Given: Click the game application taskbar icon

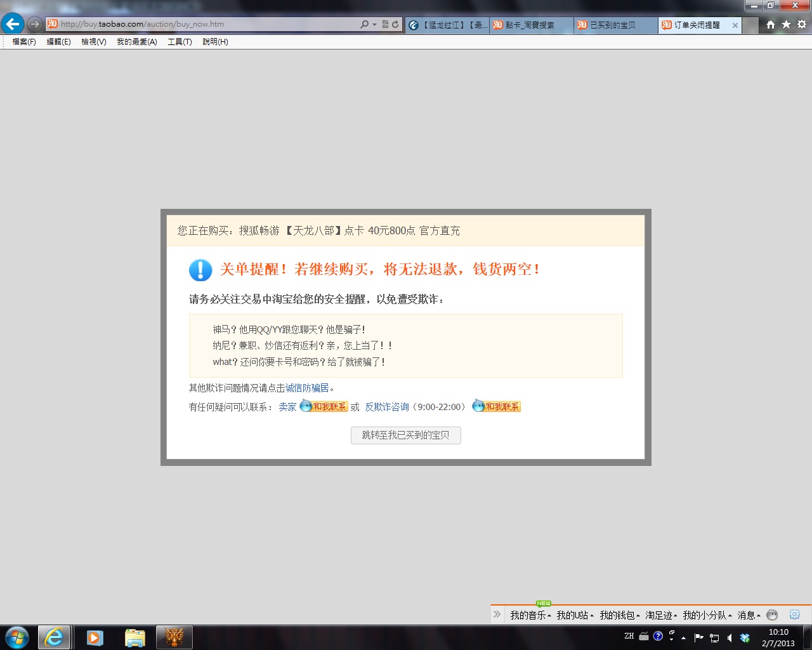Looking at the screenshot, I should (x=174, y=637).
